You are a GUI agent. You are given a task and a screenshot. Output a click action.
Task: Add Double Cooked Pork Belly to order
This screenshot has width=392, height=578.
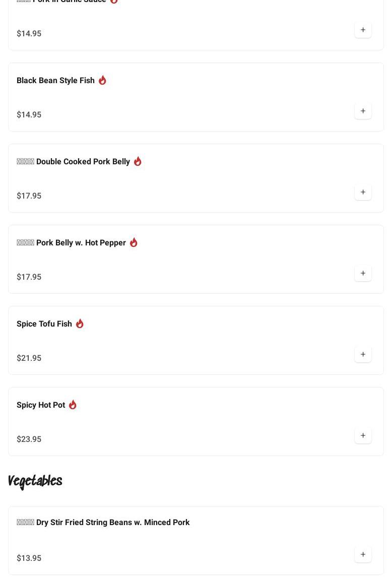(x=363, y=192)
